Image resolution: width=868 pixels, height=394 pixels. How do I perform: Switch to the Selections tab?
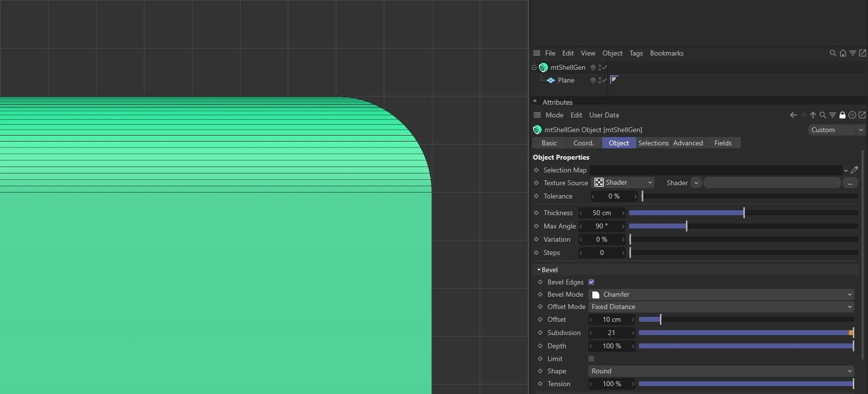(654, 143)
